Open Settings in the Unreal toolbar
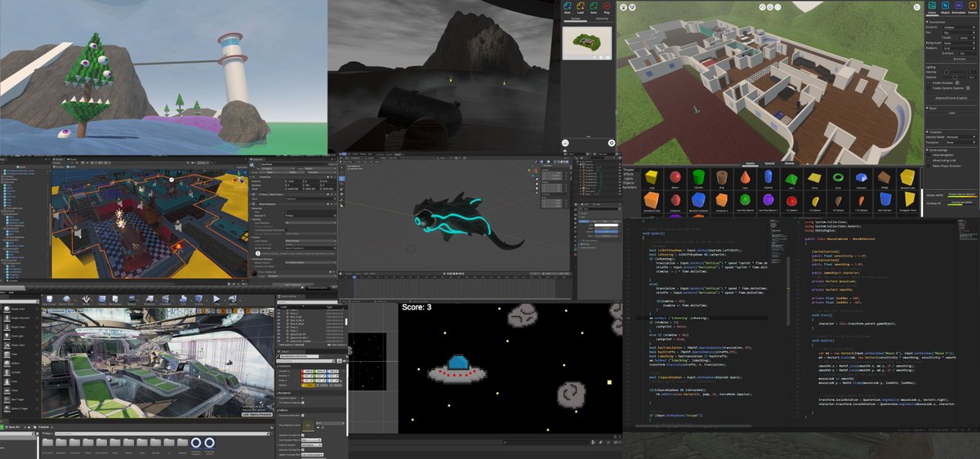 (131, 299)
